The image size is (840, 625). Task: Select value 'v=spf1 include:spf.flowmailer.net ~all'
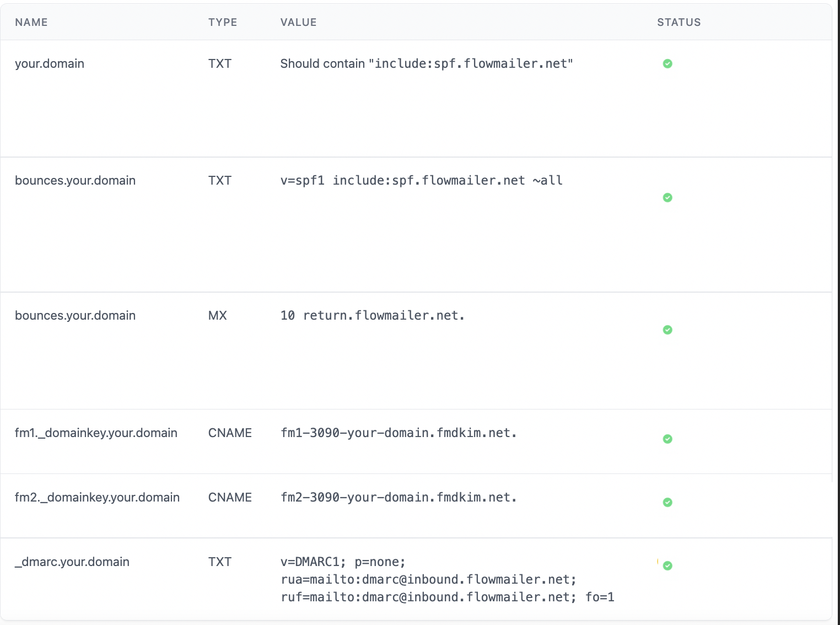[422, 181]
